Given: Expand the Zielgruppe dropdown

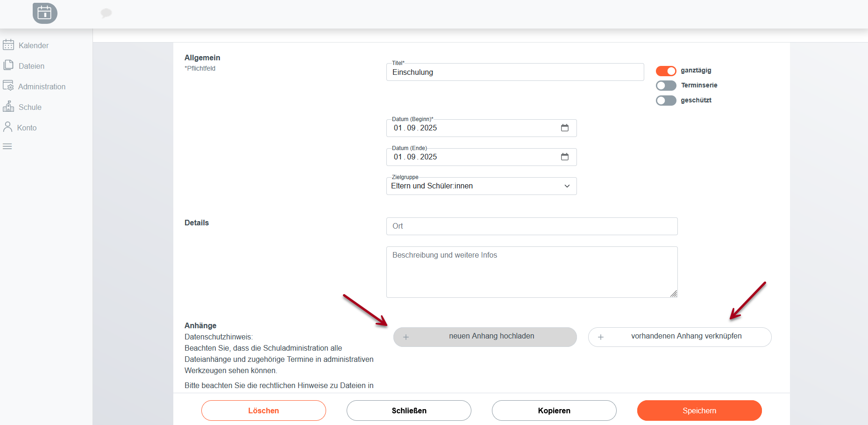Looking at the screenshot, I should (481, 186).
